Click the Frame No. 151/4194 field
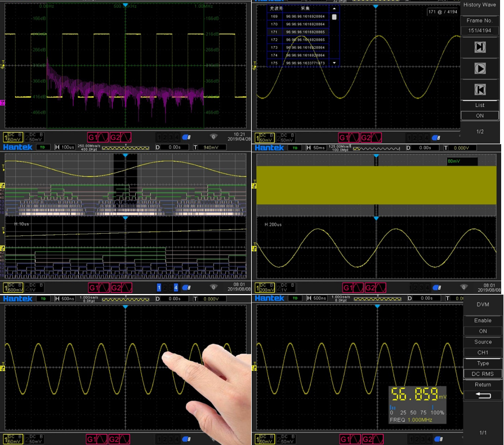504x445 pixels. 480,30
